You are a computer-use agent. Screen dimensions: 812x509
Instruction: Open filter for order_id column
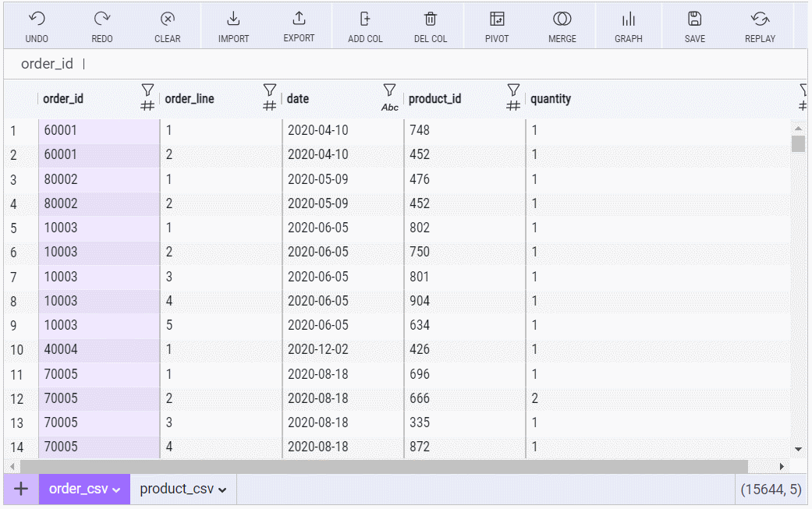coord(147,91)
